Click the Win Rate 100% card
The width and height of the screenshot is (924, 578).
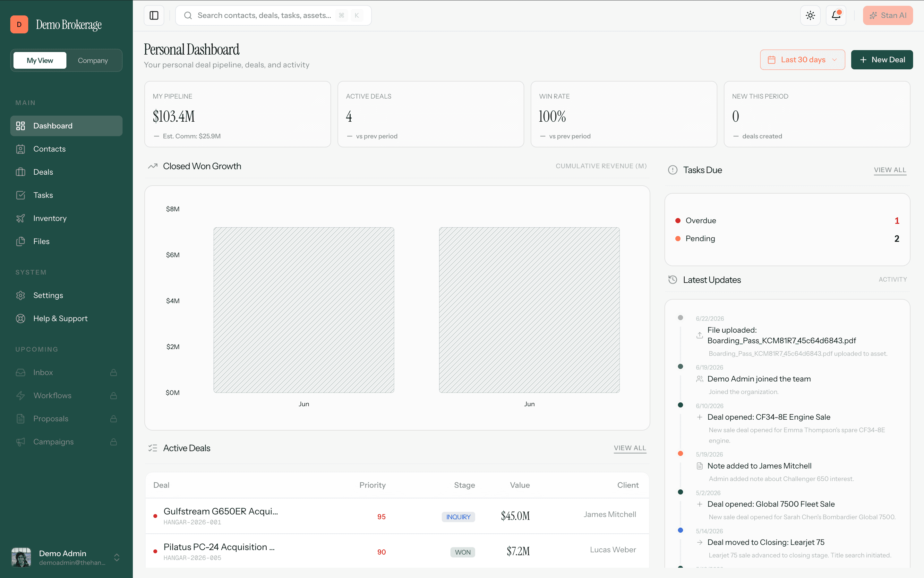tap(624, 114)
